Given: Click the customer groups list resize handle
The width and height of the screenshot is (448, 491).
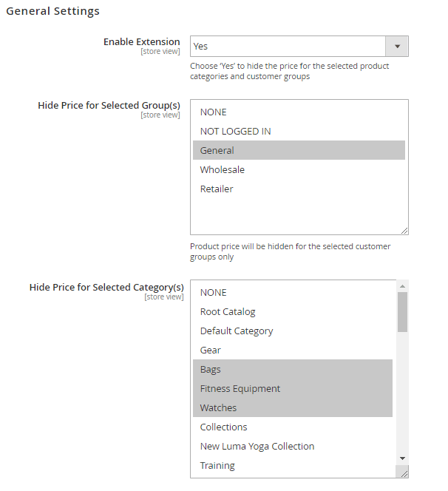Looking at the screenshot, I should (x=404, y=231).
